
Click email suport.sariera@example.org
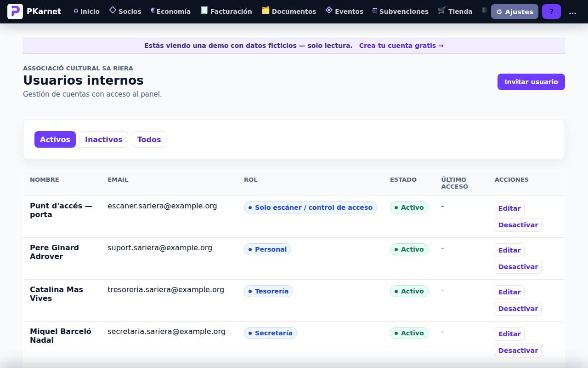pos(160,248)
